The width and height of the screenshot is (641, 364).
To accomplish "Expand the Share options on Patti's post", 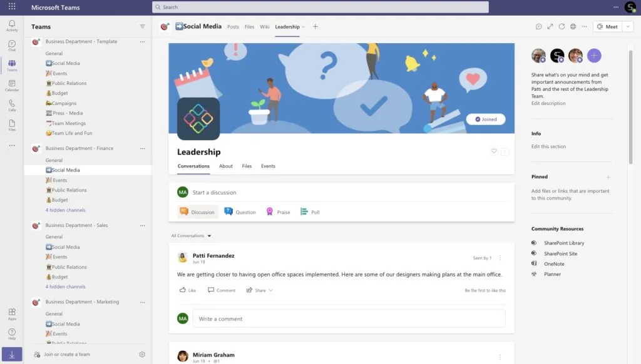I will [270, 290].
